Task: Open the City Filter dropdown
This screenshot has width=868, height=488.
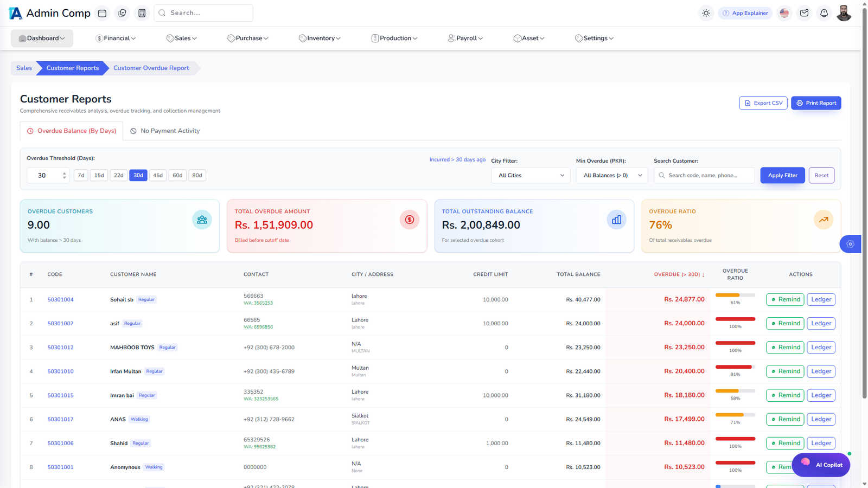Action: [x=531, y=175]
